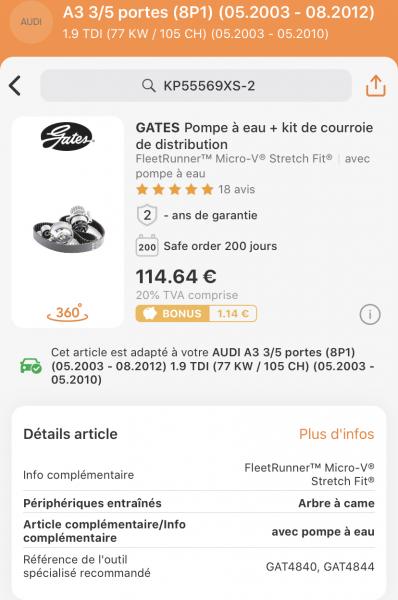Tap the BONUS 1.14 € badge

(x=196, y=313)
